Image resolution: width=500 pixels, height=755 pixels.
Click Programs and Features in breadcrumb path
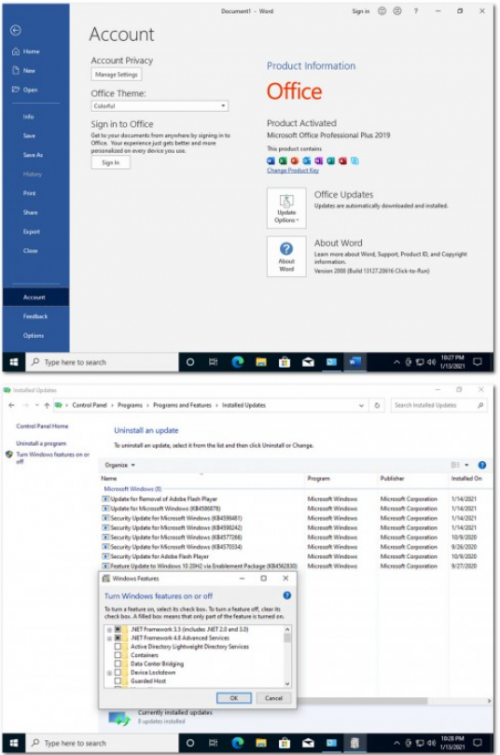pyautogui.click(x=182, y=405)
